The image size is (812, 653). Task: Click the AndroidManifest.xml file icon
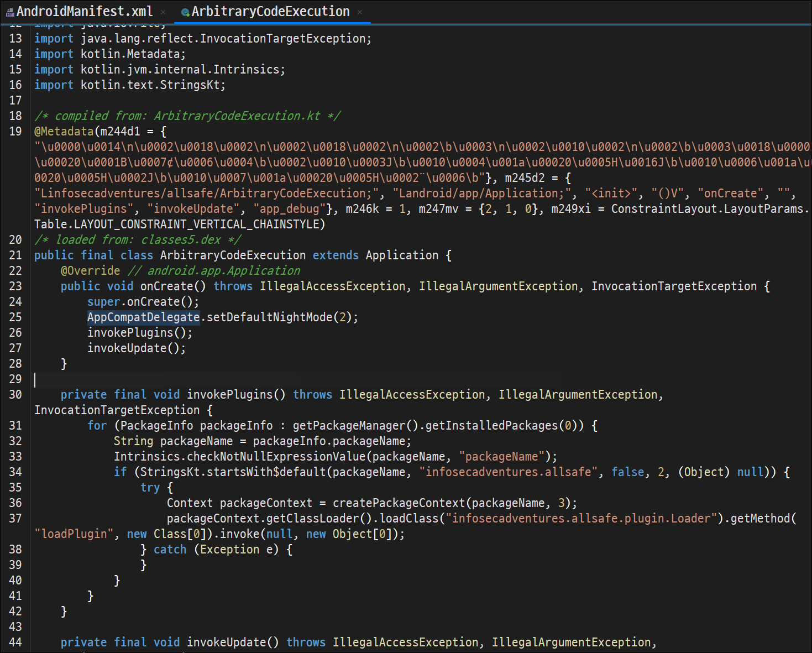[10, 12]
